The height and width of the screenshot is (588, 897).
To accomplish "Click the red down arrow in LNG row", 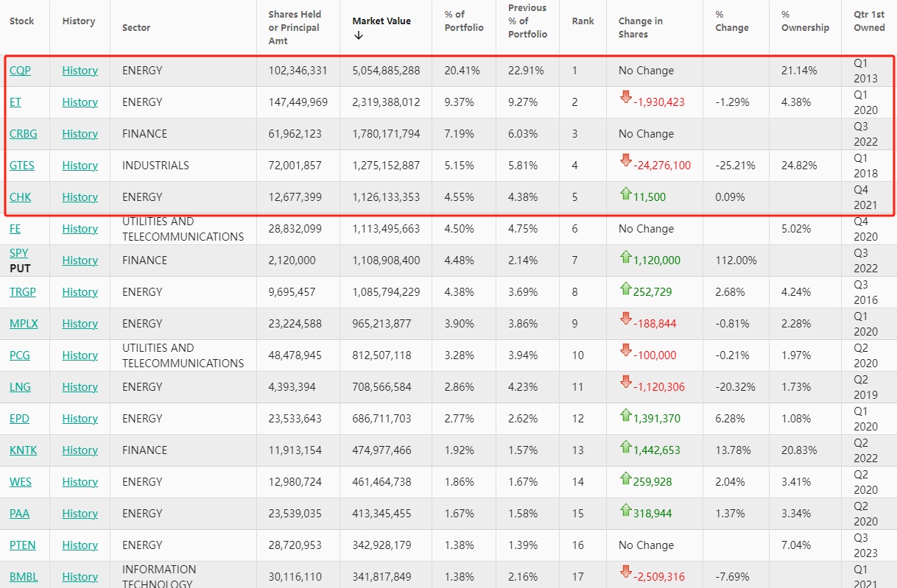I will [x=625, y=383].
